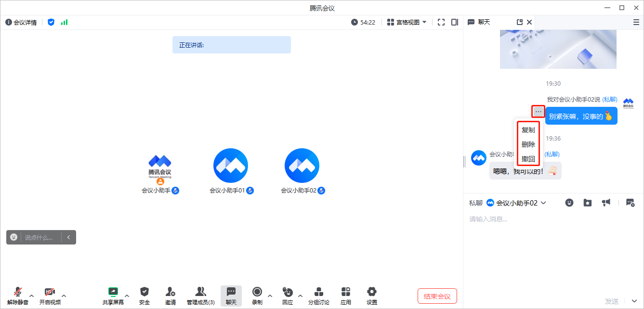Open the image thumbnail in chat
Screen dimensions: 644x309
(558, 49)
